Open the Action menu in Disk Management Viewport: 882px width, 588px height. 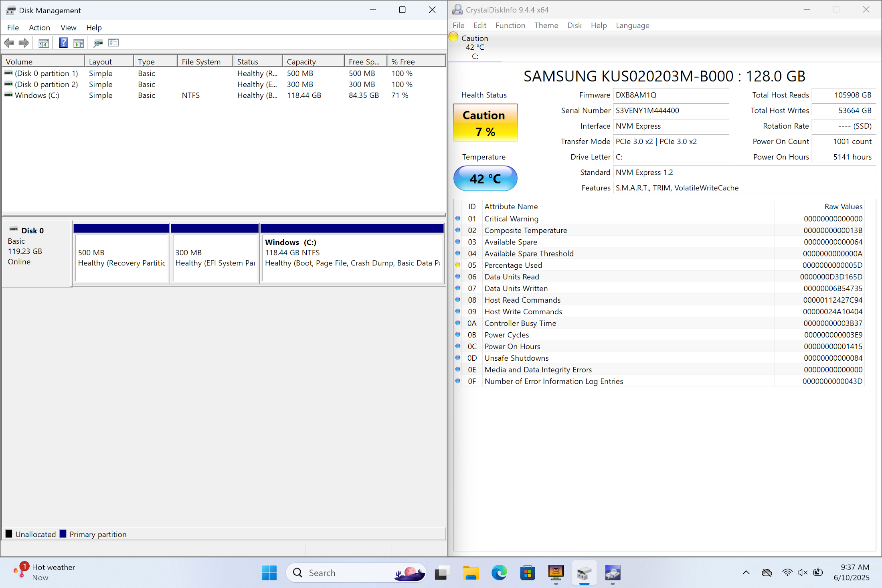click(39, 27)
